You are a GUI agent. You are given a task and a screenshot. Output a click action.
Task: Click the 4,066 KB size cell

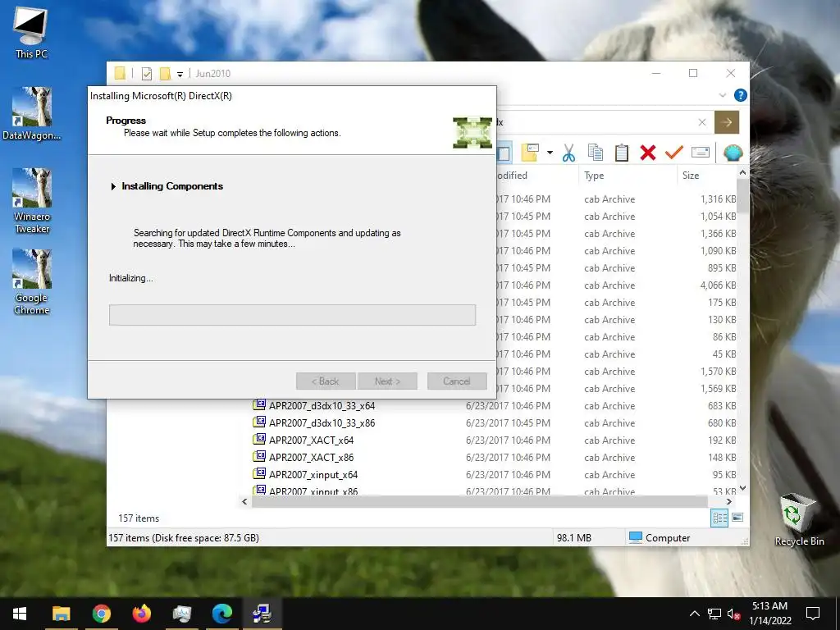718,285
